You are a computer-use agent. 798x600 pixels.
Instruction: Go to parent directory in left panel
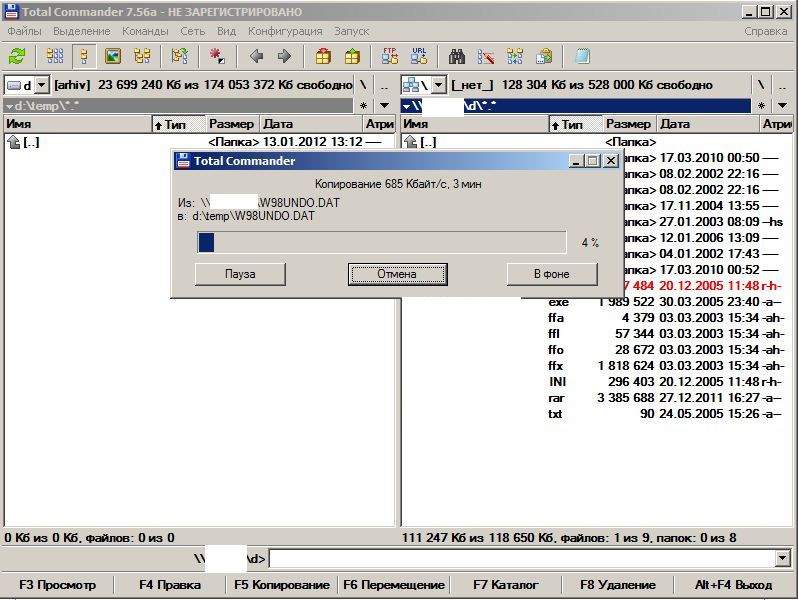[x=385, y=85]
